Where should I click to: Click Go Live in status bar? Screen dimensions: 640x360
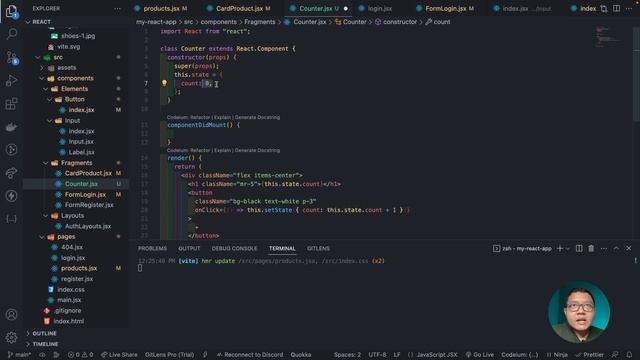(480, 355)
